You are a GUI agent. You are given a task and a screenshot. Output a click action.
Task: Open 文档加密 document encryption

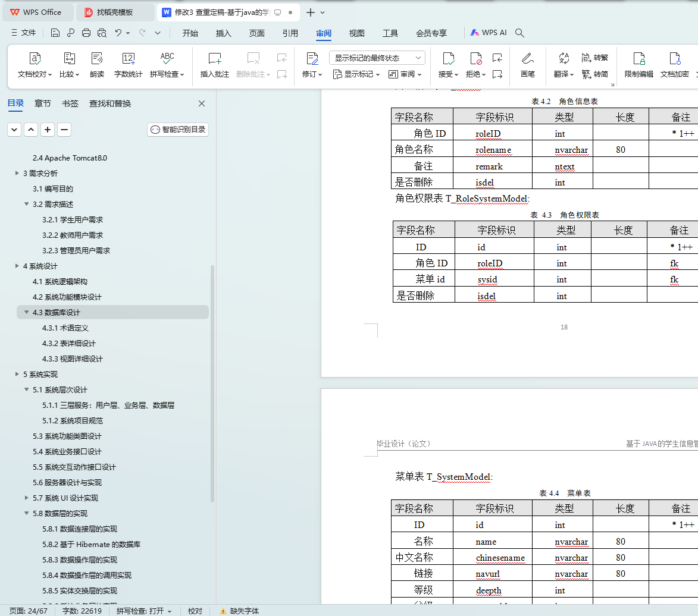[x=674, y=65]
